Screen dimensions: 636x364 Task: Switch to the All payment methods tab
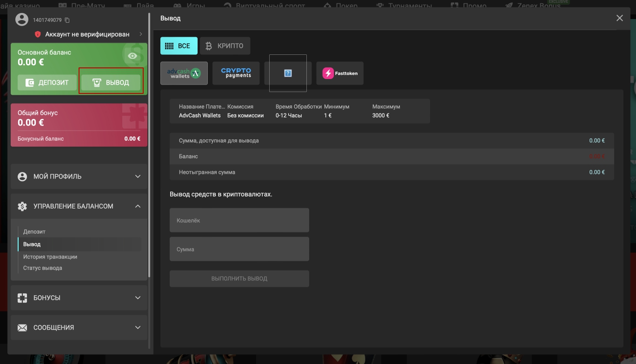coord(179,46)
